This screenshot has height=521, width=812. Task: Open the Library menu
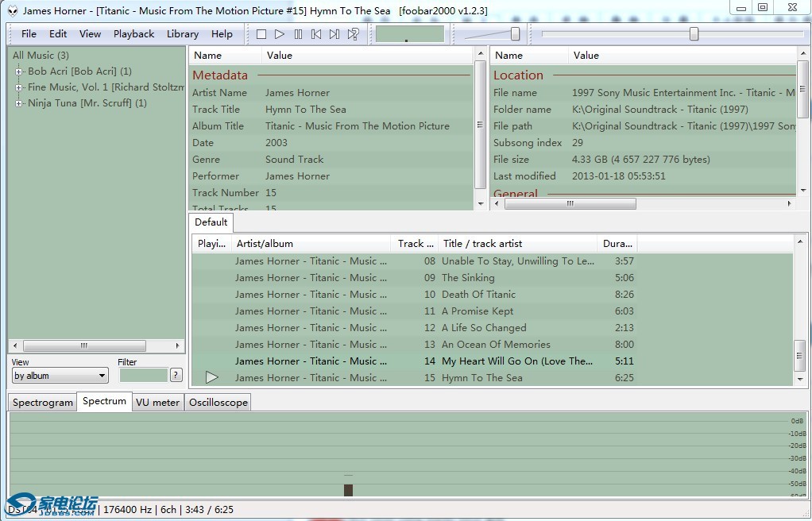point(182,34)
